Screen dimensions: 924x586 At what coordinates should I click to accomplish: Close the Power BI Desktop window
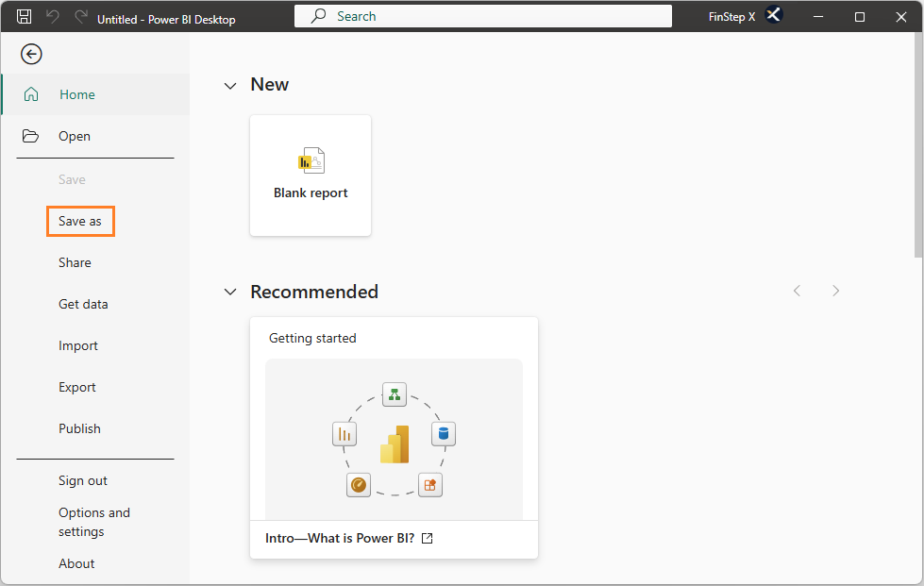[901, 16]
